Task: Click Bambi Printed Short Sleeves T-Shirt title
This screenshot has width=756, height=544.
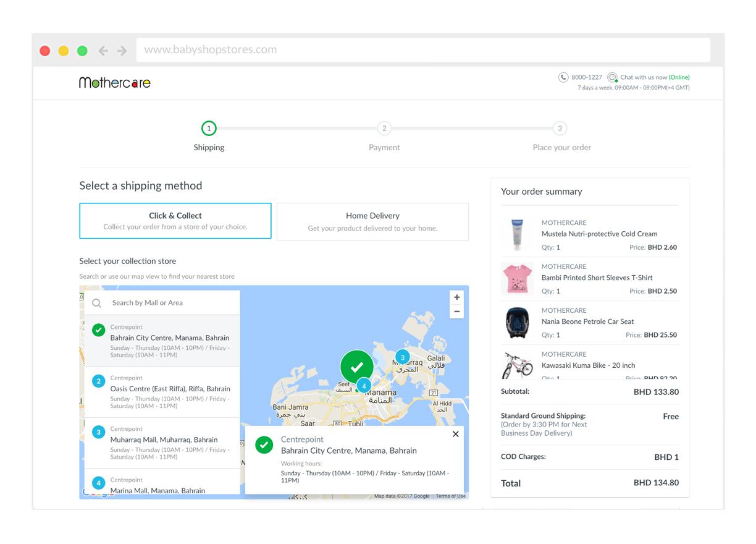Action: 597,278
